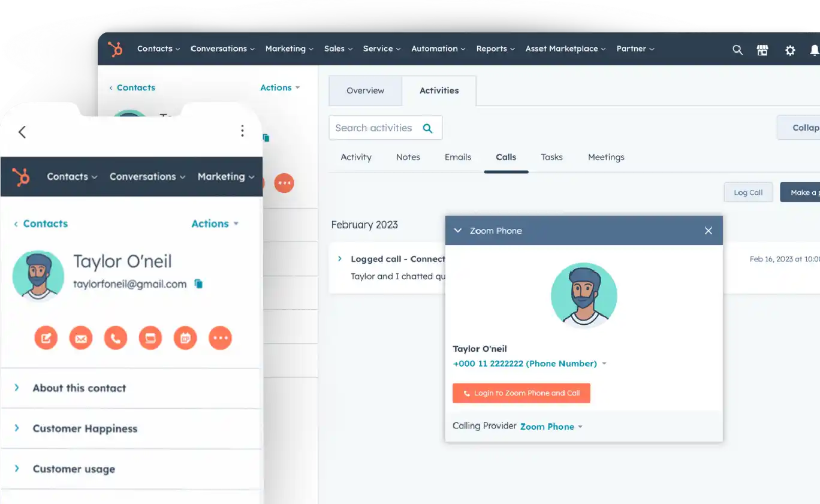This screenshot has width=820, height=504.
Task: Click the orange email icon for Taylor
Action: 81,338
